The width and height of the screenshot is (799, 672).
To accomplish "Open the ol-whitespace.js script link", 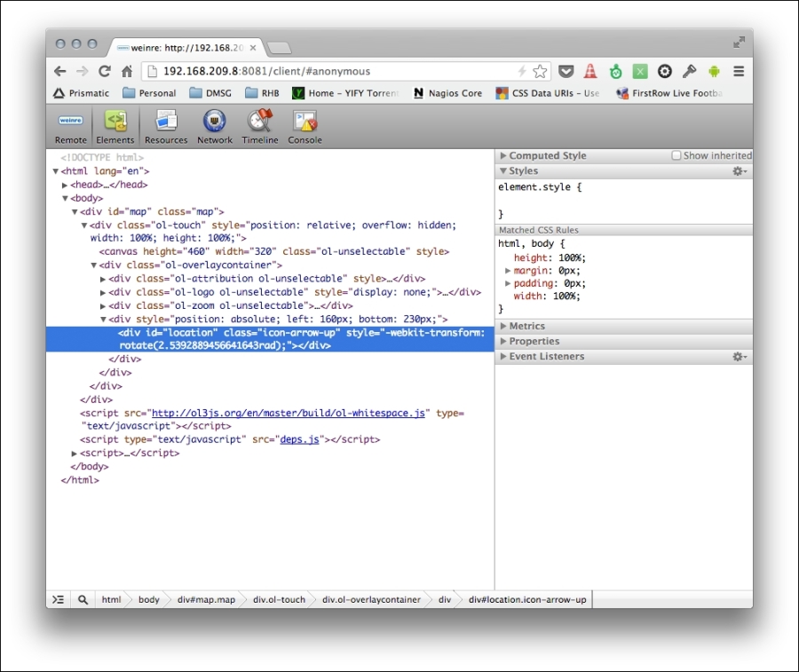I will point(289,413).
